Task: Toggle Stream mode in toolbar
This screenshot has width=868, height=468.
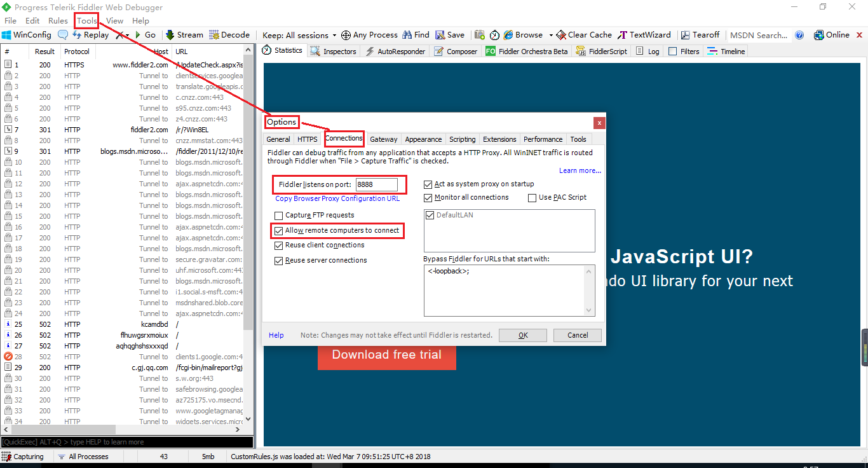Action: [x=184, y=35]
